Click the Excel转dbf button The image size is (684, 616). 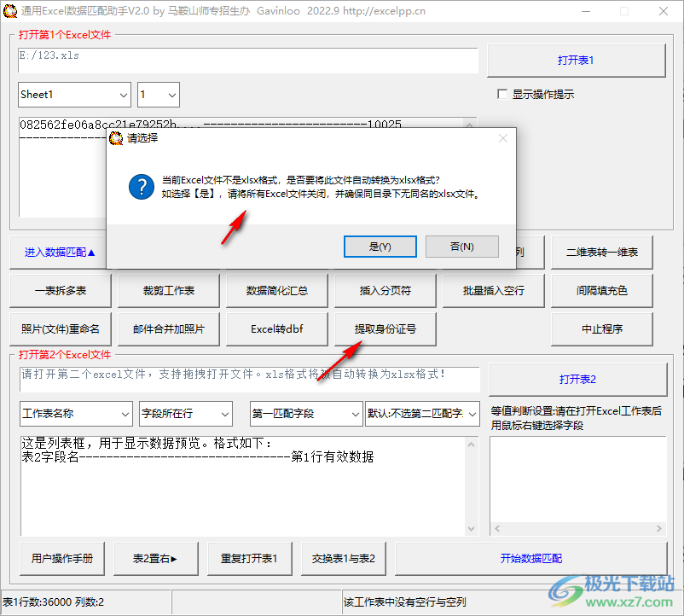(277, 329)
